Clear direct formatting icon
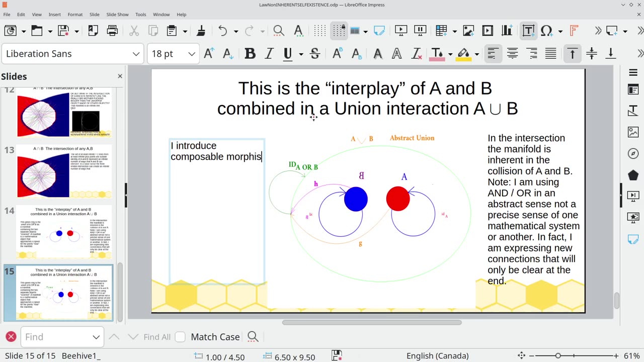Screen dimensions: 644x362 (x=417, y=53)
